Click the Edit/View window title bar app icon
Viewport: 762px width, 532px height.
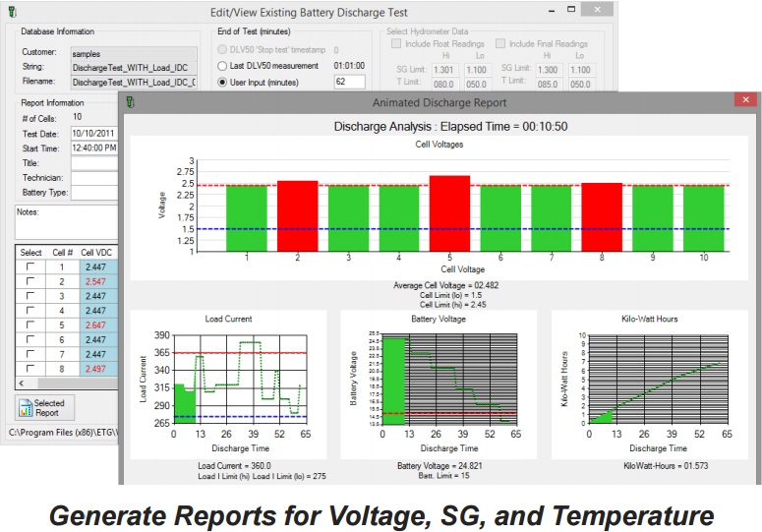(12, 11)
